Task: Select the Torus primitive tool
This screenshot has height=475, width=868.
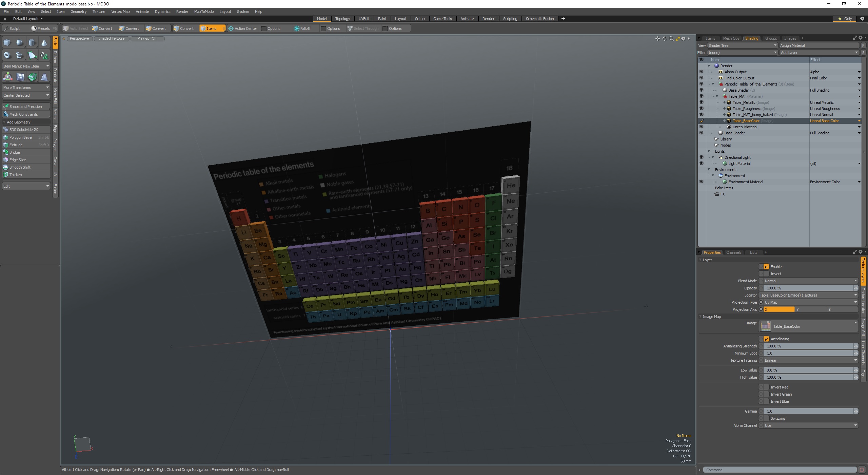Action: 7,55
